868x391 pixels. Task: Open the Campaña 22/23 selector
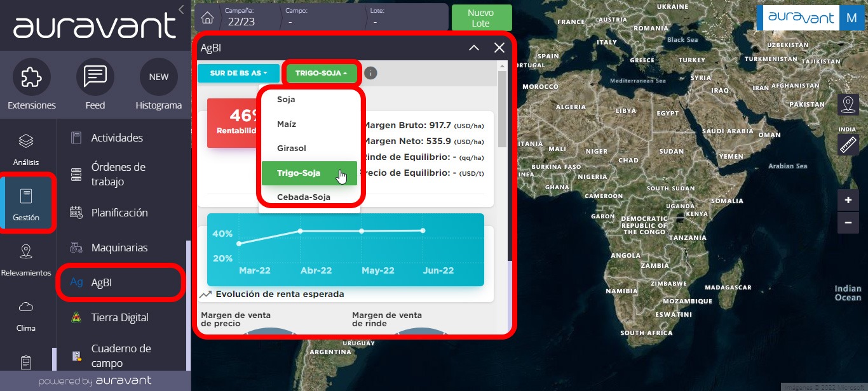coord(249,17)
